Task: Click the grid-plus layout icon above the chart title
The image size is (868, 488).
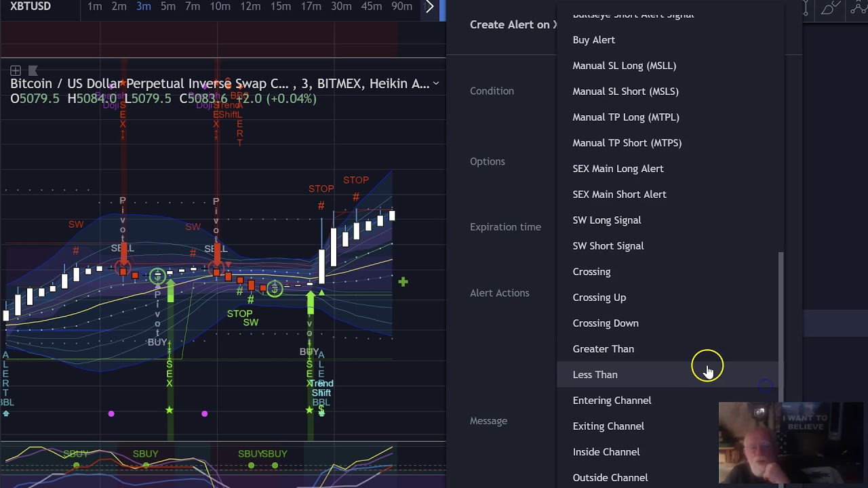Action: point(16,70)
